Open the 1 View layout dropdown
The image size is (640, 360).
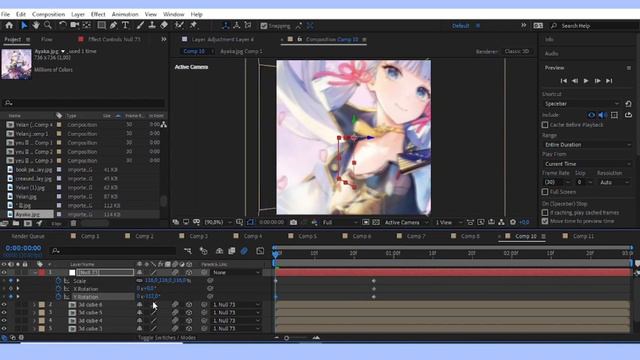point(448,222)
